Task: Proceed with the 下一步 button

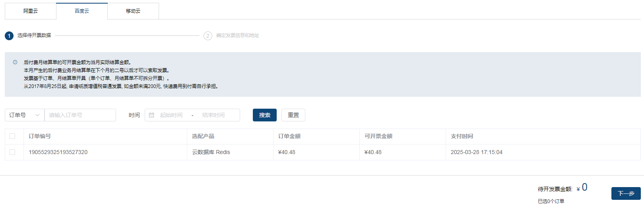Action: coord(626,193)
